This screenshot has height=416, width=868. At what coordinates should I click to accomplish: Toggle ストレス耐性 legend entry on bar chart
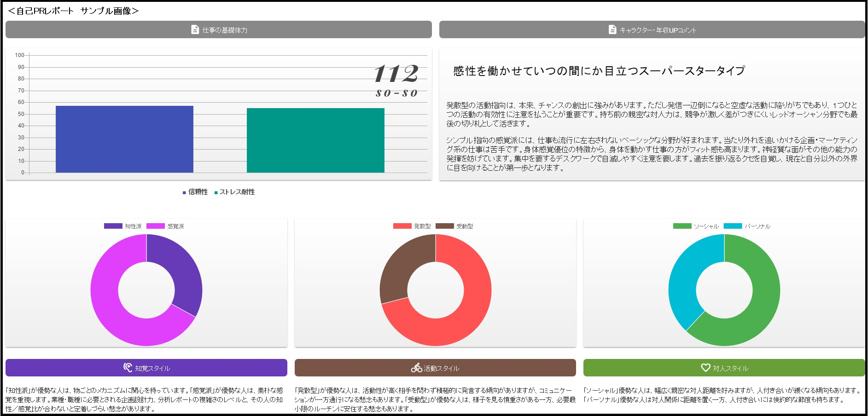pyautogui.click(x=234, y=192)
